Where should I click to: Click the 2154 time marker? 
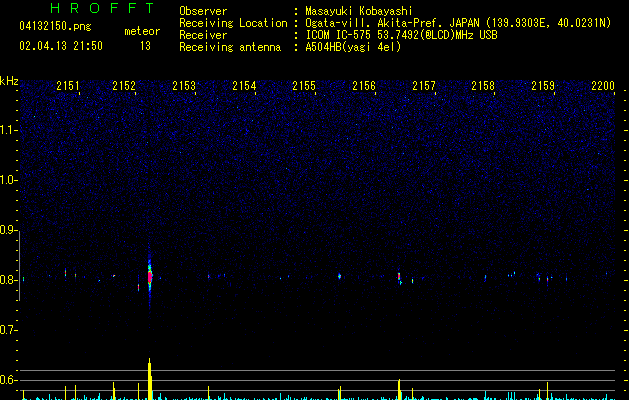(x=244, y=86)
